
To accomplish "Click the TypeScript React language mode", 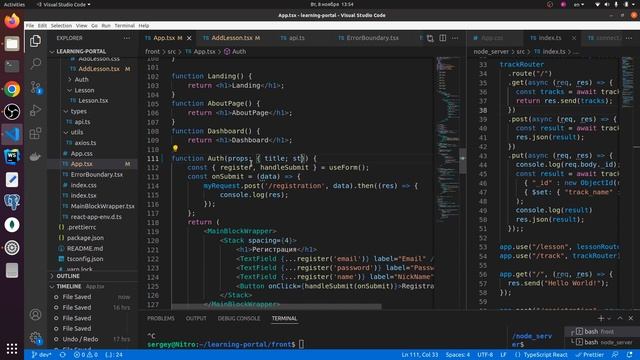I will [541, 355].
